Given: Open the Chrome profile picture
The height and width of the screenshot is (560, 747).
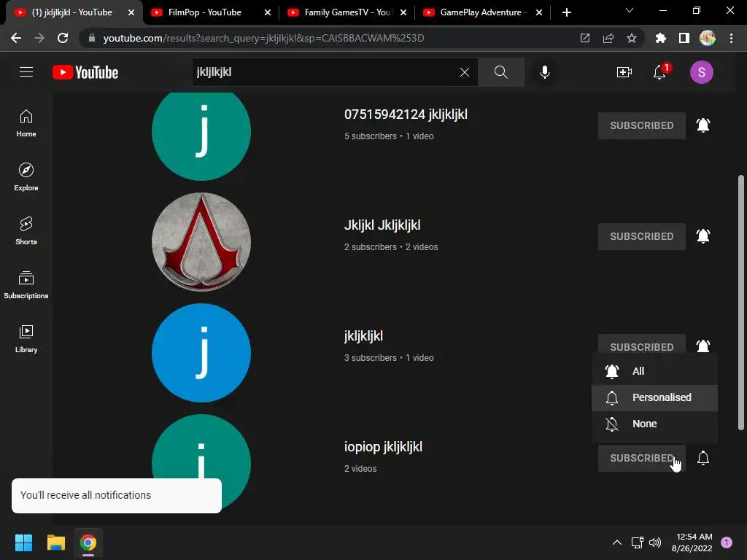Looking at the screenshot, I should [708, 38].
